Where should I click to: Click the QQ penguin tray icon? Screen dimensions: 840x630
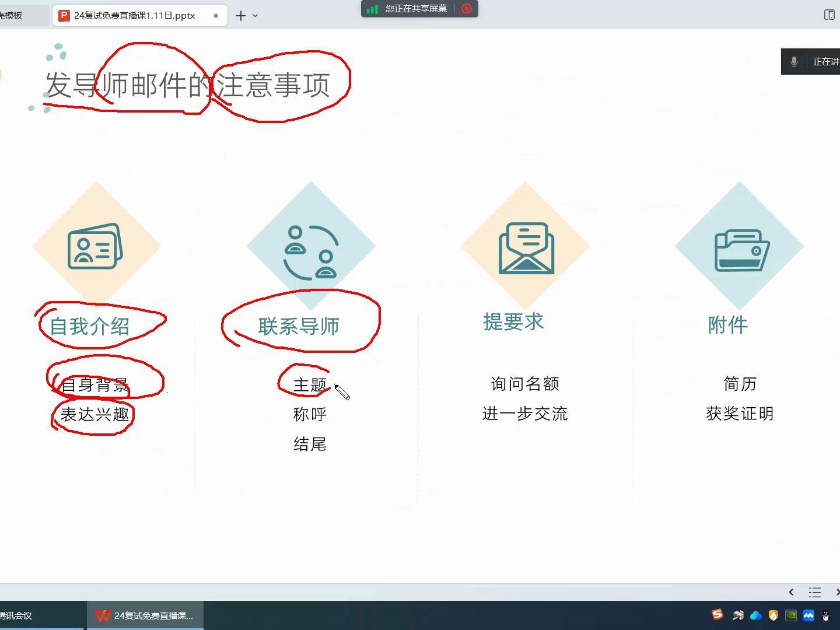click(825, 615)
